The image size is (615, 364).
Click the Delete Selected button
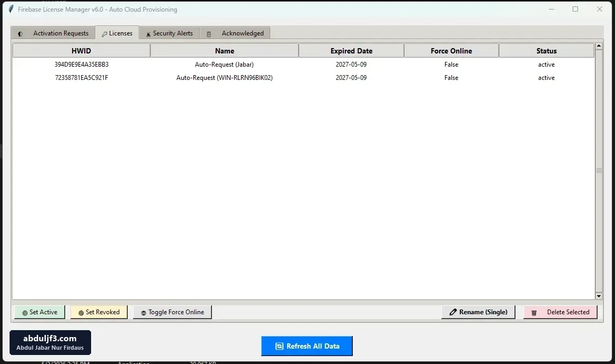point(560,312)
